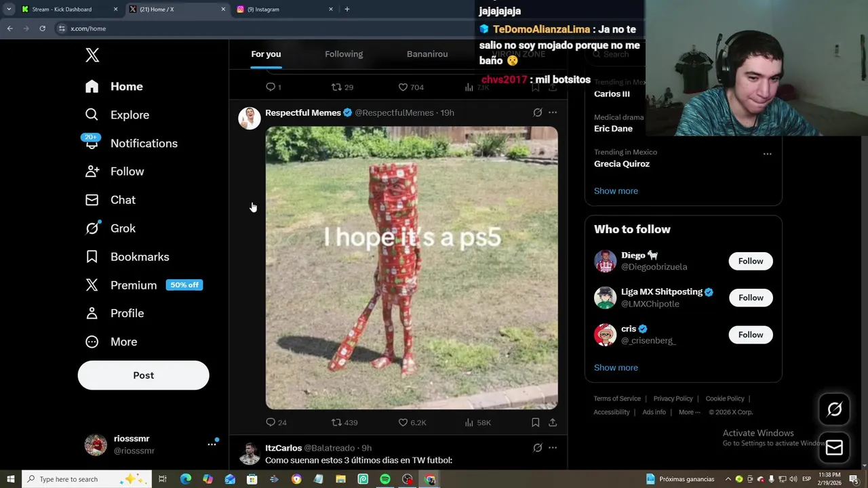This screenshot has width=868, height=488.
Task: Open the ps5 meme image
Action: (x=412, y=268)
